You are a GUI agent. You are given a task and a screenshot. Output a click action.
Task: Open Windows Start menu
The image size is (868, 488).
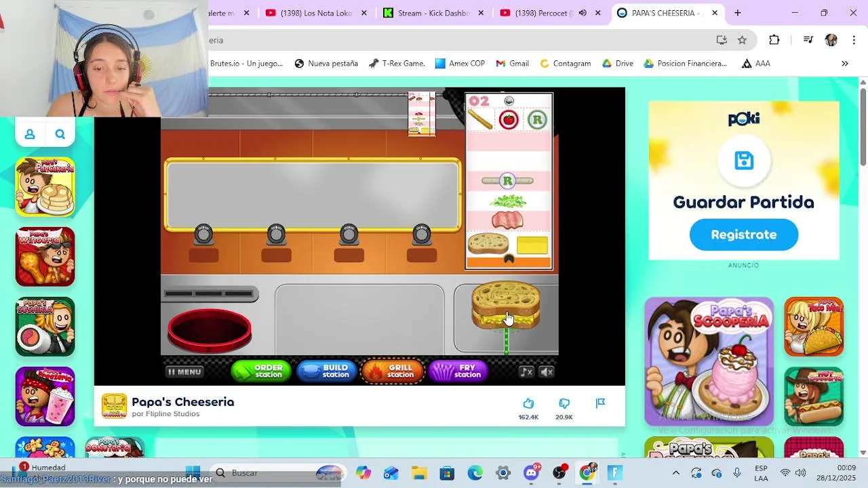[193, 472]
